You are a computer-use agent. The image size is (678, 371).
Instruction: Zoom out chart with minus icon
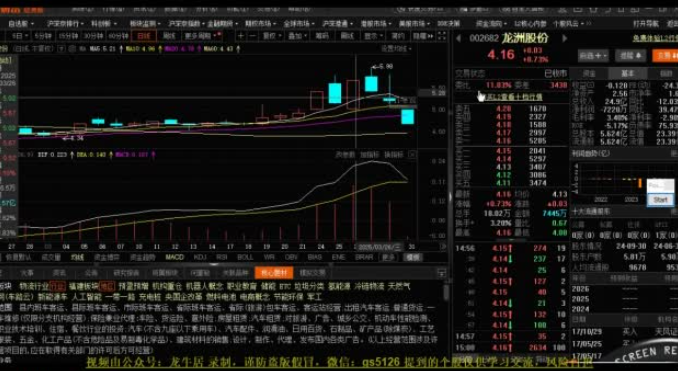click(x=252, y=36)
